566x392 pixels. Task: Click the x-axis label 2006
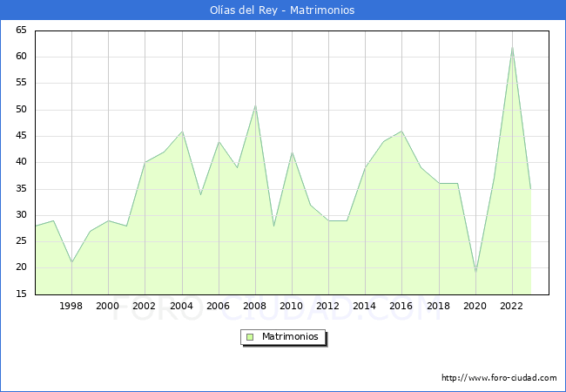(x=218, y=306)
